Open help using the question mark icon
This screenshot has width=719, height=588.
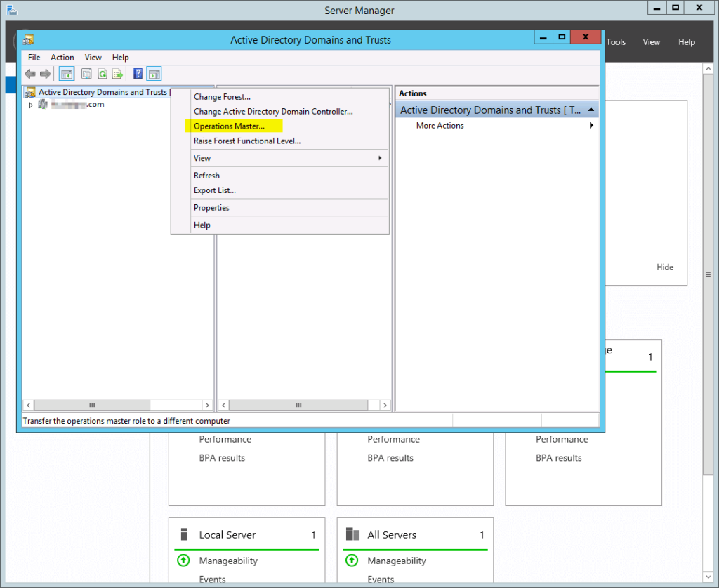[x=139, y=73]
